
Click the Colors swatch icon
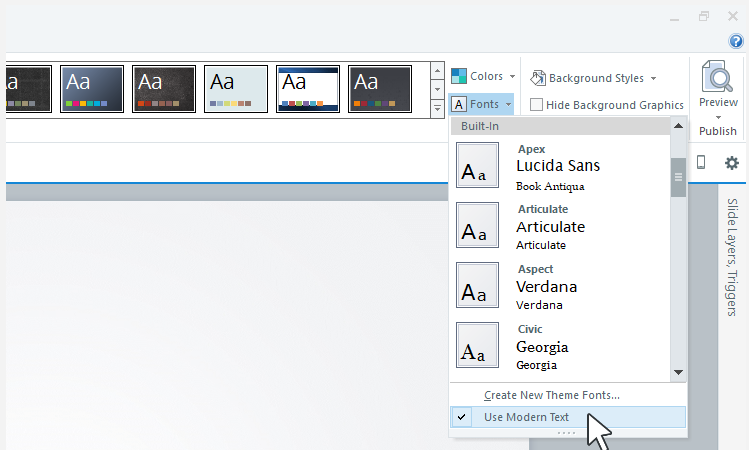(x=459, y=76)
